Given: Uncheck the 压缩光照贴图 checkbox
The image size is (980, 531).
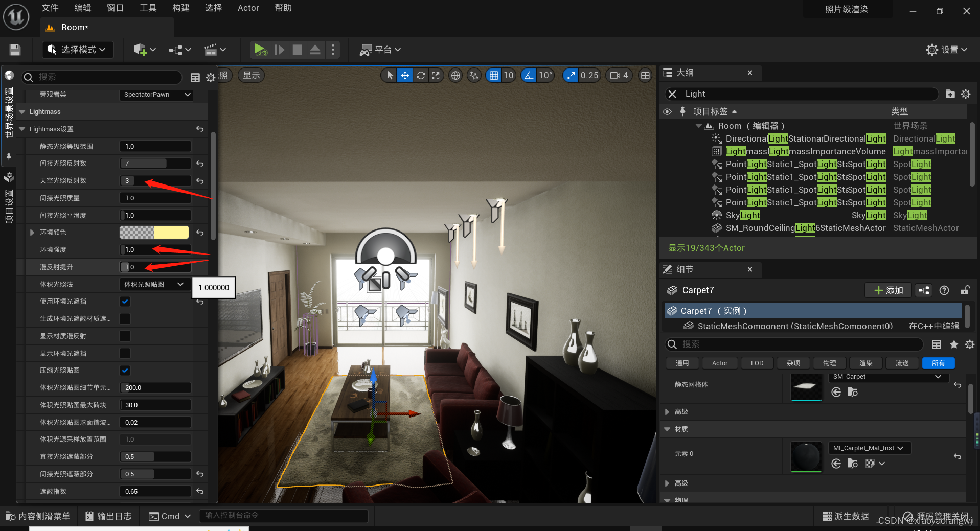Looking at the screenshot, I should click(x=125, y=371).
